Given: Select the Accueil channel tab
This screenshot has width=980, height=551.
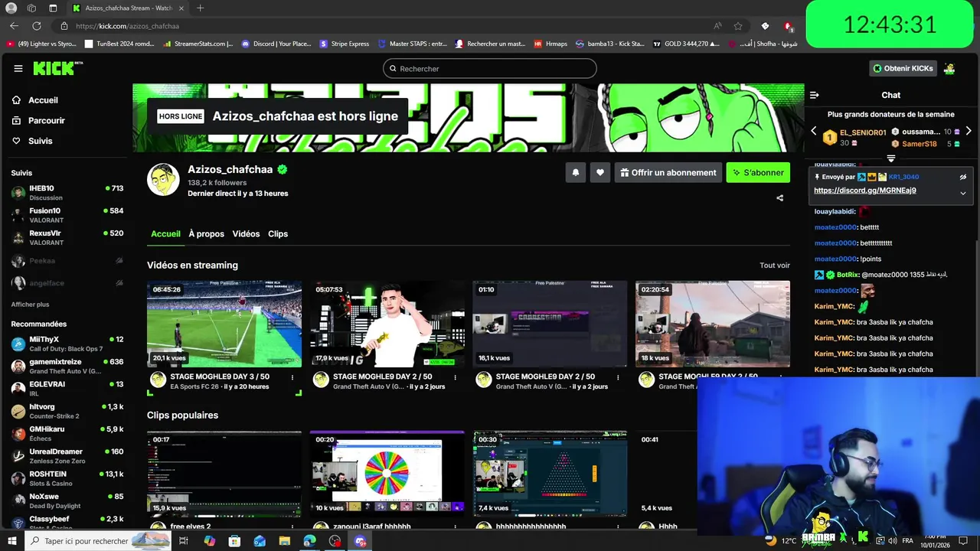Looking at the screenshot, I should (x=165, y=234).
